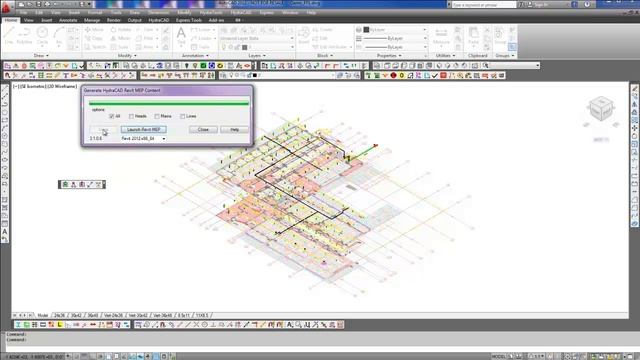Image resolution: width=640 pixels, height=360 pixels.
Task: Check the Heads option checkbox
Action: tap(131, 116)
